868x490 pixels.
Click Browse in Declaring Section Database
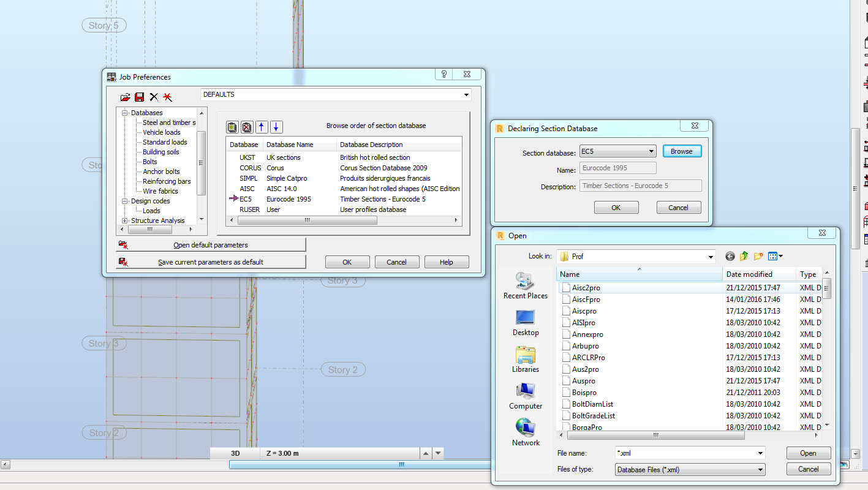(x=682, y=151)
